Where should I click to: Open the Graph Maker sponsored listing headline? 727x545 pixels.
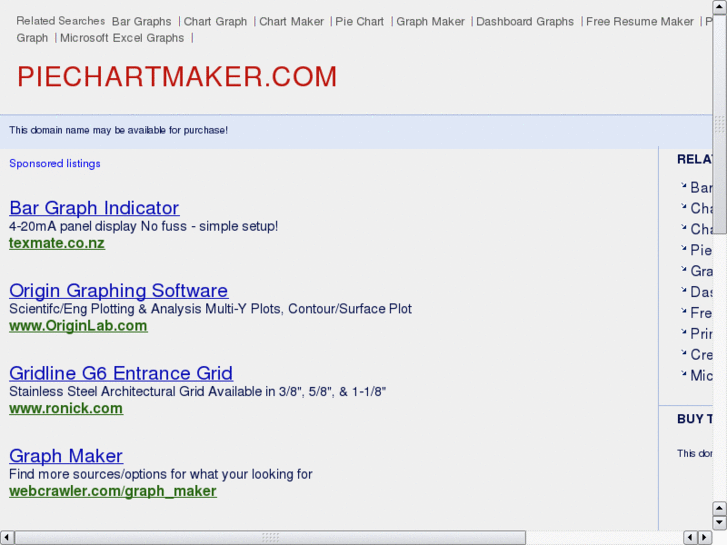pyautogui.click(x=66, y=455)
